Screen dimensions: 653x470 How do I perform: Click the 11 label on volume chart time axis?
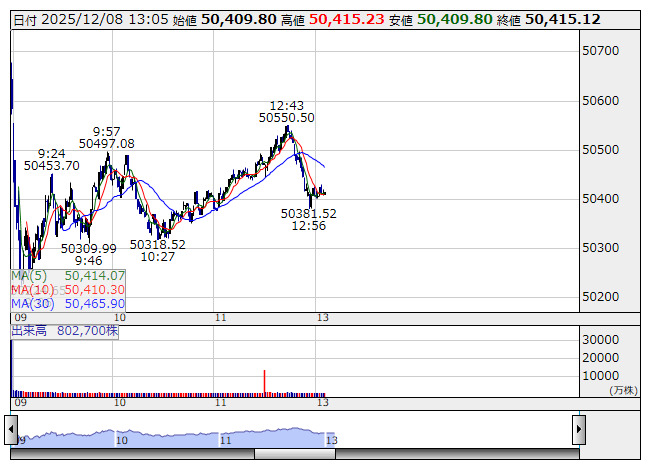pyautogui.click(x=221, y=403)
